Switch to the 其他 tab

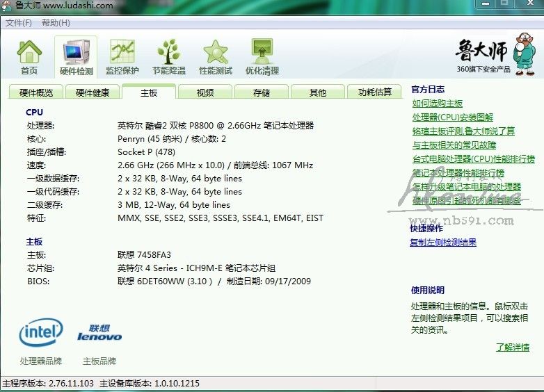click(317, 92)
